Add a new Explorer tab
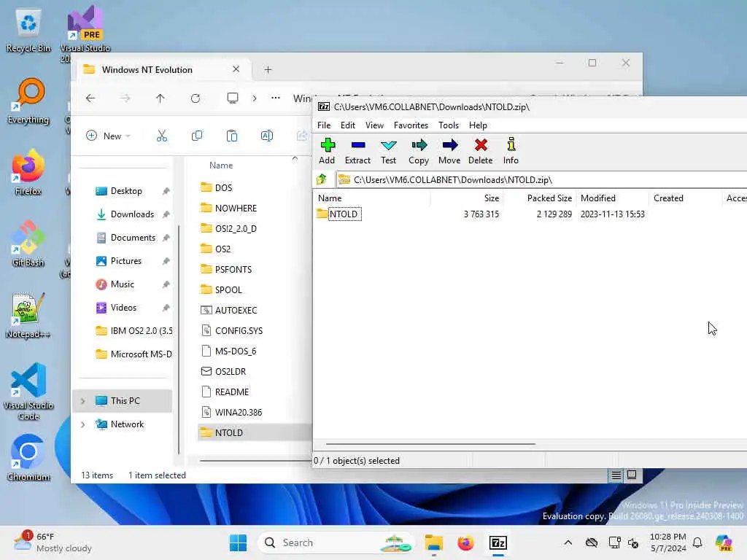The width and height of the screenshot is (747, 560). (268, 69)
